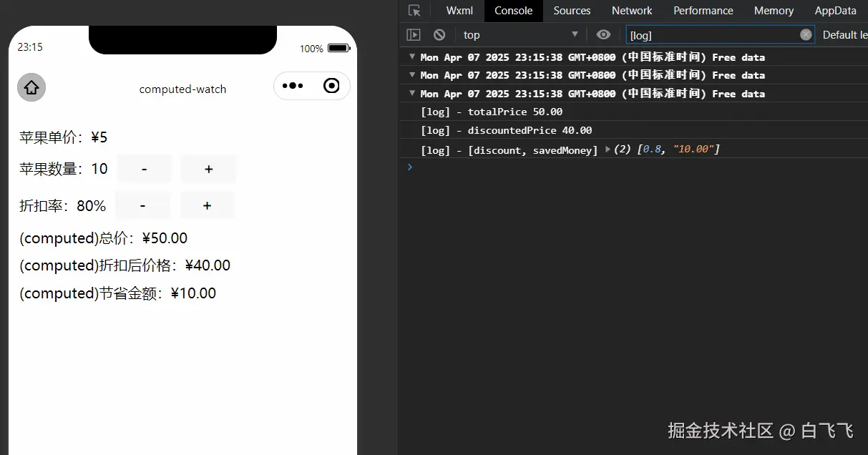Click the console input prompt line

[x=633, y=167]
